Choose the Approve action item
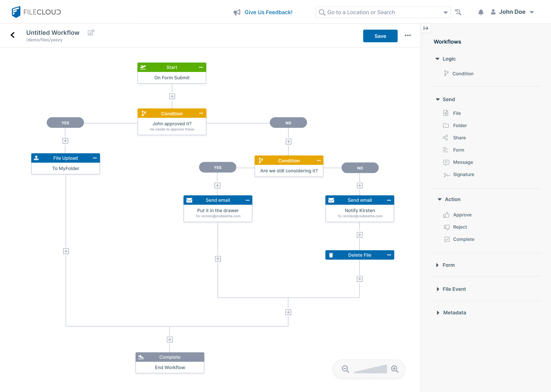 [462, 215]
